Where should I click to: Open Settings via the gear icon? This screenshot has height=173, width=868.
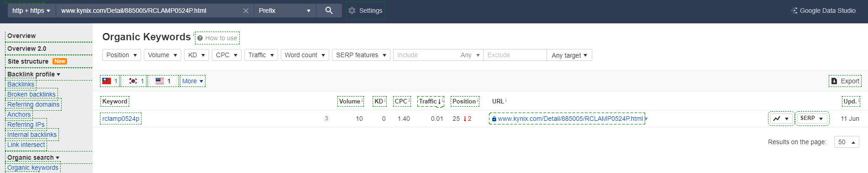pyautogui.click(x=365, y=11)
